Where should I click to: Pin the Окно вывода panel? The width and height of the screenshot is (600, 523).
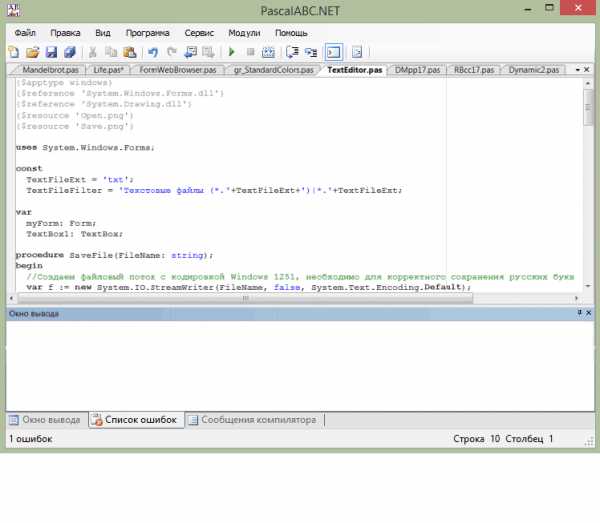(579, 313)
